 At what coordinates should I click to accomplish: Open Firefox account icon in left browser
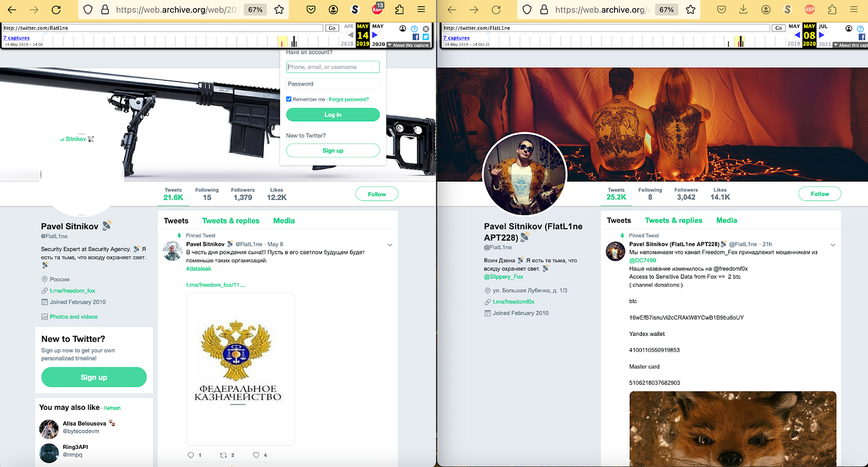[333, 10]
